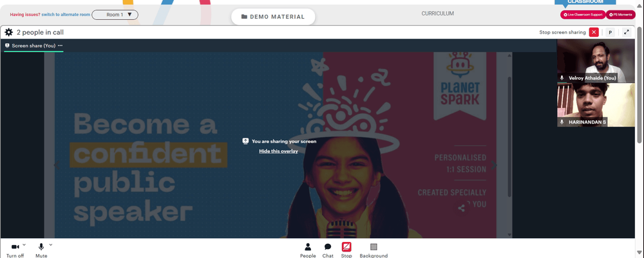
Task: Click the P button in call header
Action: click(610, 32)
